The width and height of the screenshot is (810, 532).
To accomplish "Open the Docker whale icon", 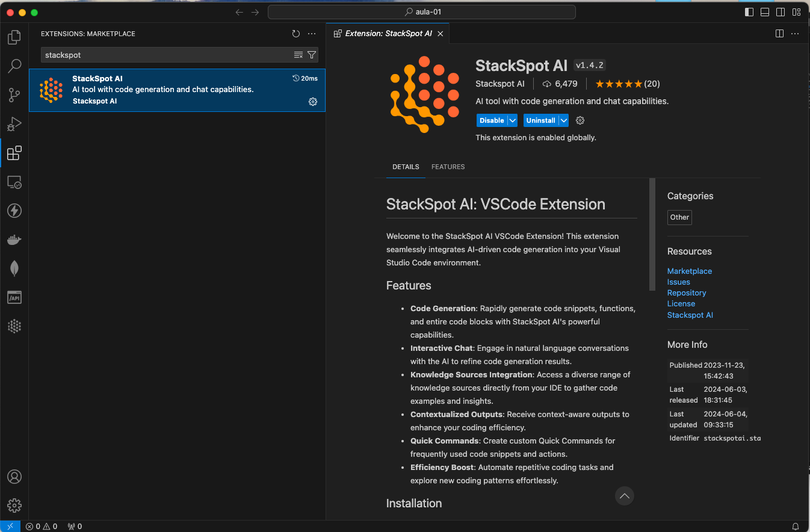I will [x=14, y=240].
